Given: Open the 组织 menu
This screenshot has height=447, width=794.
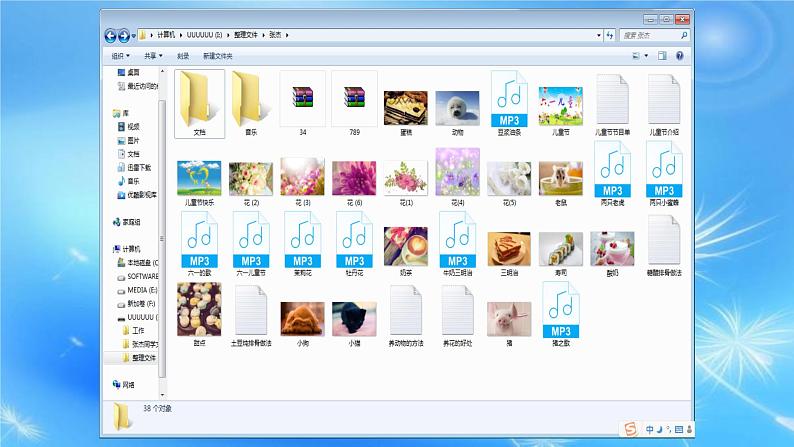Looking at the screenshot, I should (121, 56).
